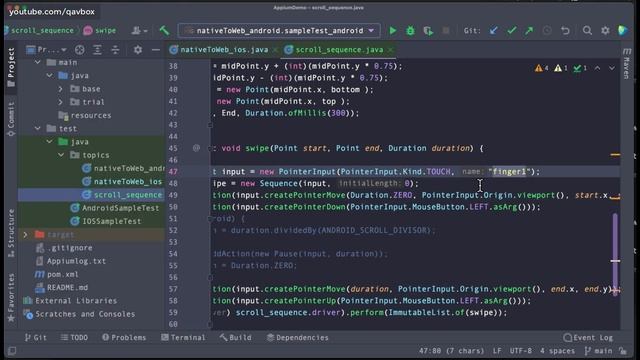Click the swipe method breadcrumb
The width and height of the screenshot is (640, 360).
[100, 31]
